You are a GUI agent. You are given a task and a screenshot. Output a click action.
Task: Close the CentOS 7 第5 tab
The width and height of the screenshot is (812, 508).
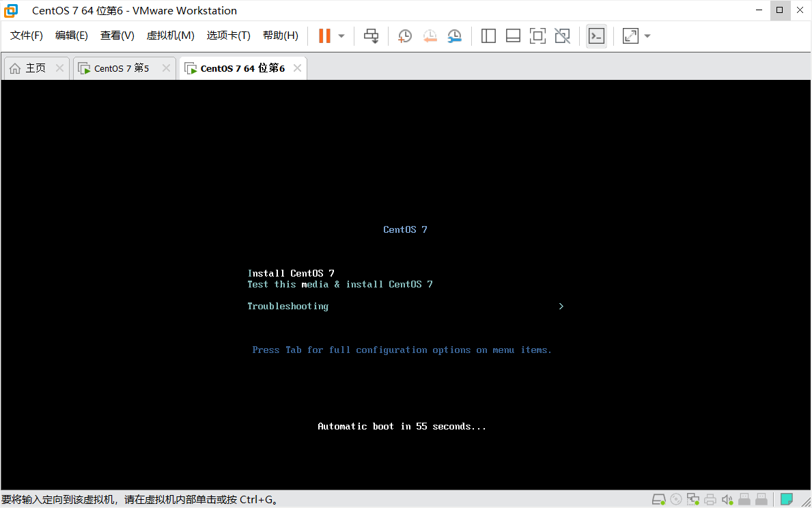tap(166, 68)
